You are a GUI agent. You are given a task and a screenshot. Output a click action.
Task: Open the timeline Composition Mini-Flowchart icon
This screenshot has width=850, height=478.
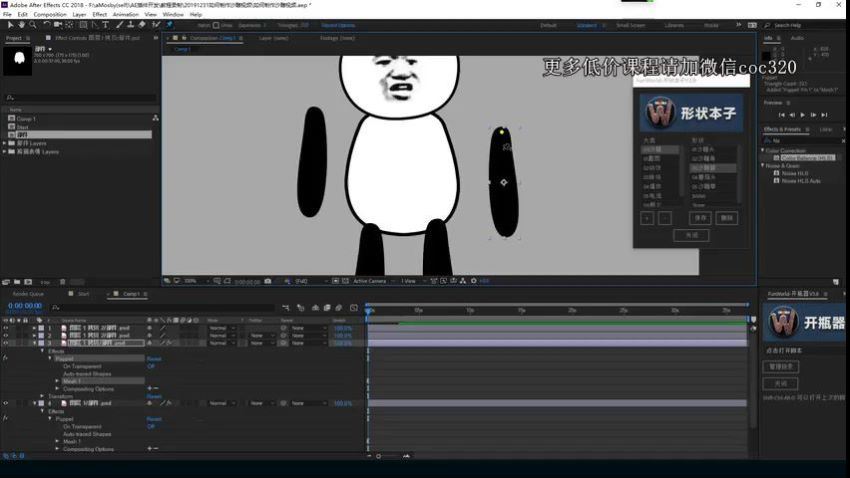(x=286, y=308)
